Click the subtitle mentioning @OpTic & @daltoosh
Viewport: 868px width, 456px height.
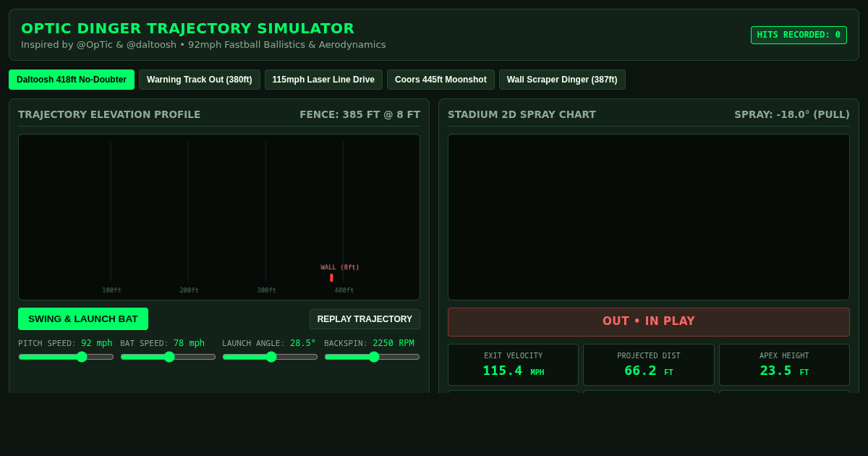tap(203, 45)
